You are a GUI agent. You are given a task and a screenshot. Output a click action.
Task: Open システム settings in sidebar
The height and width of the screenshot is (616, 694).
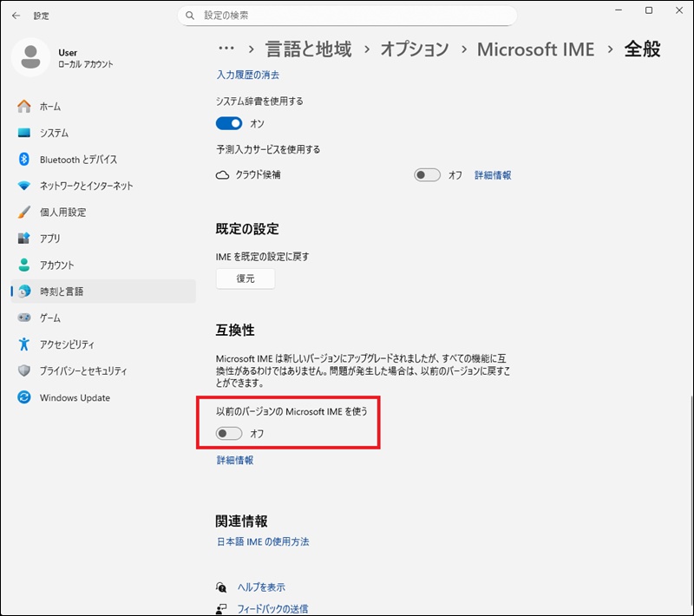click(54, 133)
